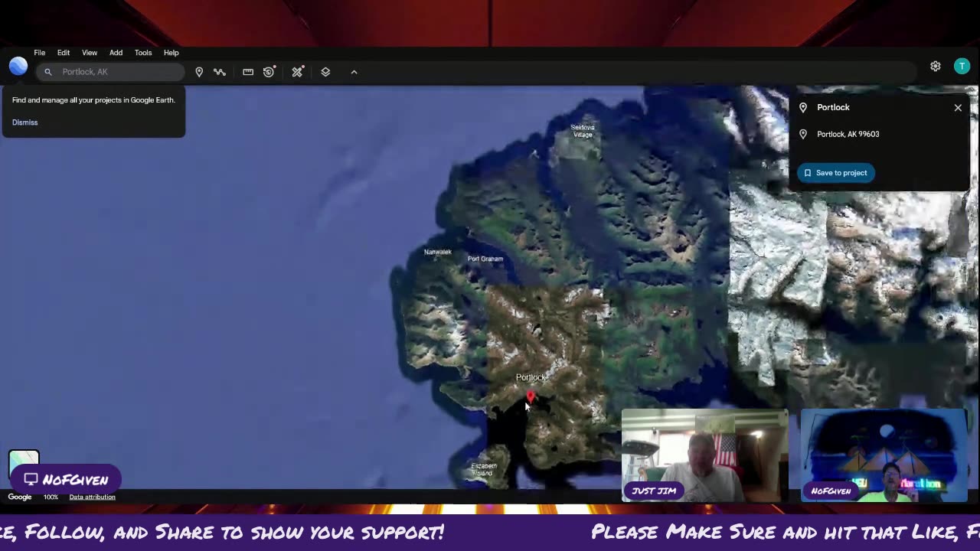Open the Data attribution link
Image resolution: width=980 pixels, height=551 pixels.
point(92,497)
